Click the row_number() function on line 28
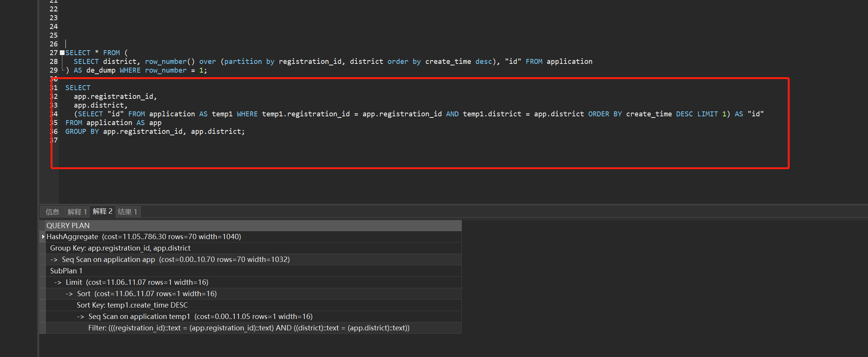The width and height of the screenshot is (868, 357). point(170,62)
